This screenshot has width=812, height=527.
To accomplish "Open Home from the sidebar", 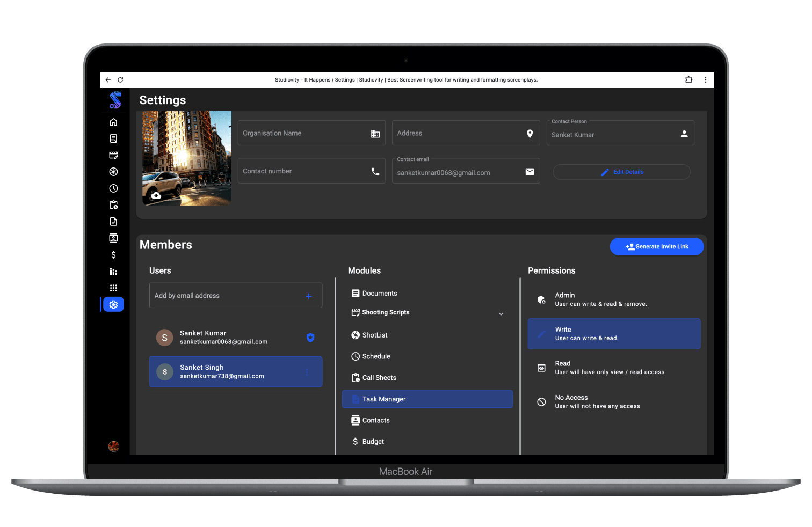I will 113,122.
